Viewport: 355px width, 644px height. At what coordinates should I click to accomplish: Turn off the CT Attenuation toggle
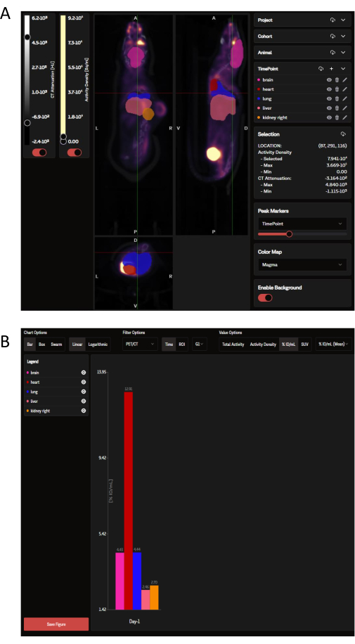click(x=39, y=153)
